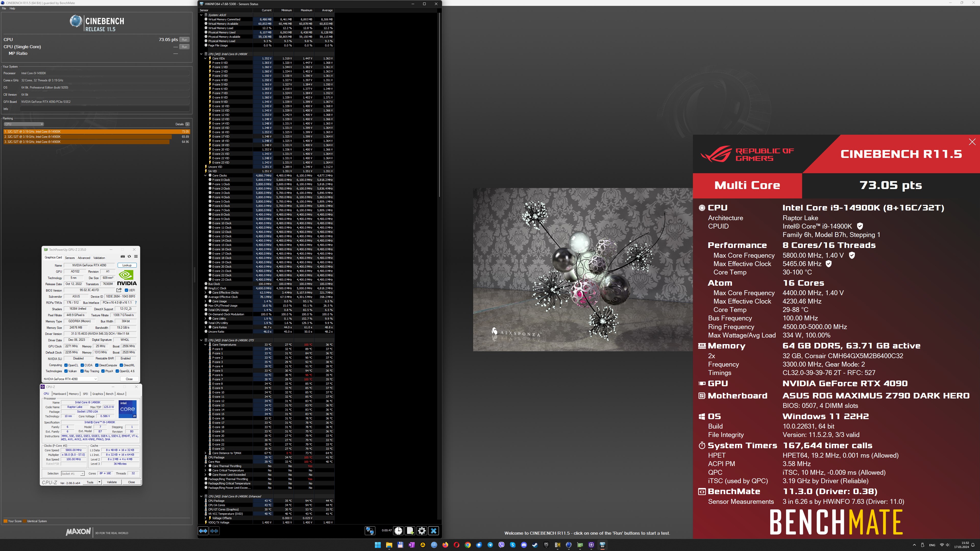Image resolution: width=980 pixels, height=551 pixels.
Task: Open Steam from taskbar
Action: pyautogui.click(x=535, y=545)
